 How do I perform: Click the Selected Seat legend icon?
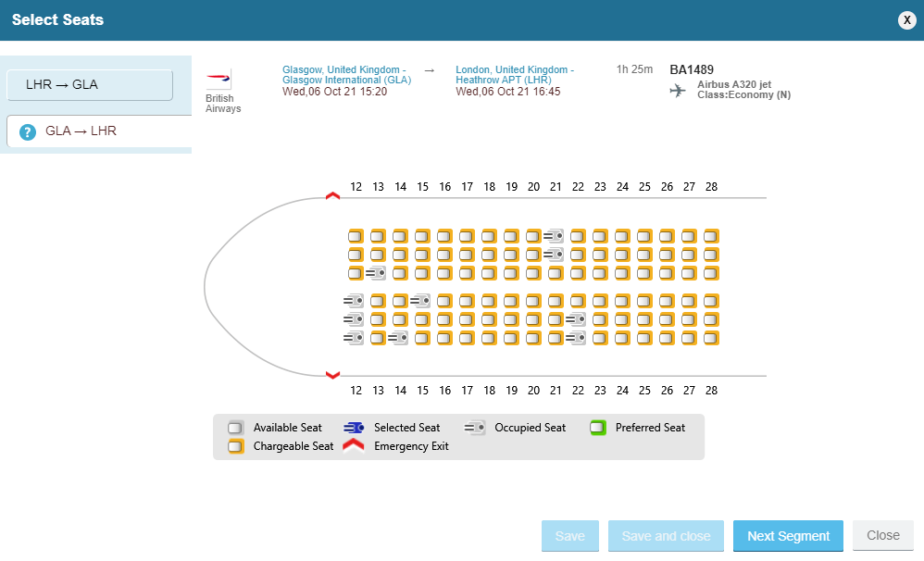click(353, 427)
